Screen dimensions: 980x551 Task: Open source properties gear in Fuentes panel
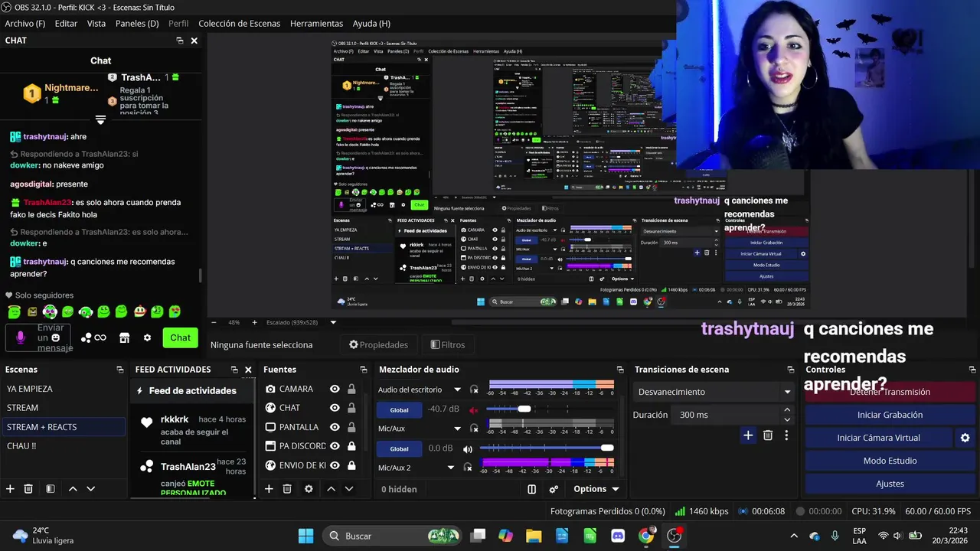[x=309, y=489]
